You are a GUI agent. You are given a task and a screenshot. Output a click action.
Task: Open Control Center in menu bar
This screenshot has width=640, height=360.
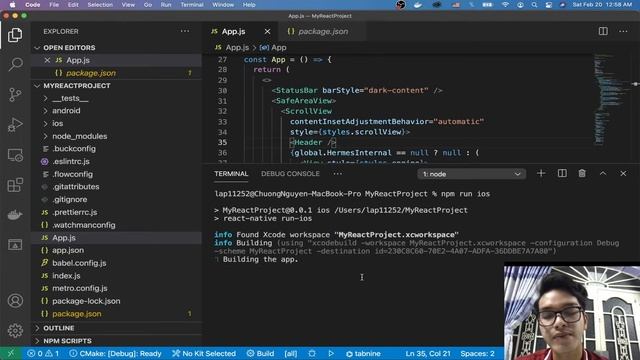[549, 5]
